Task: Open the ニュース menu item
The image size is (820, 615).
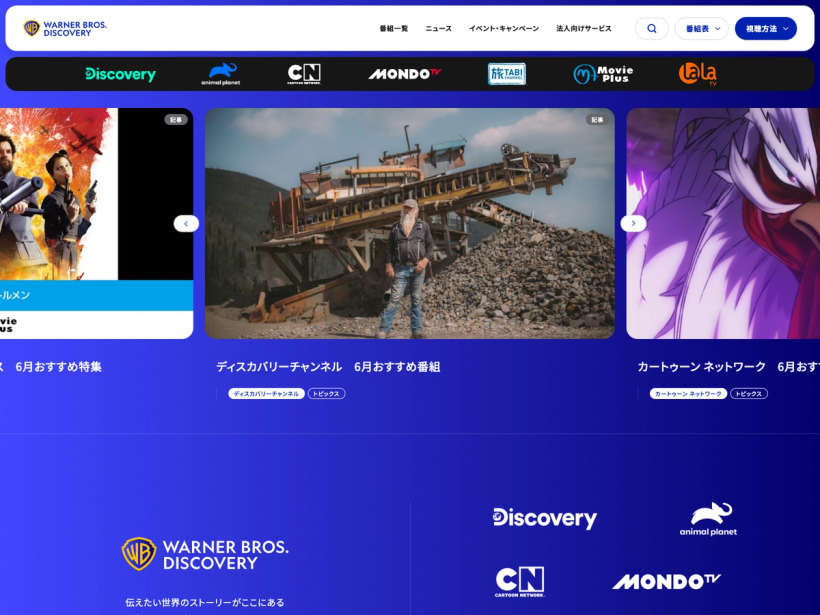Action: (x=438, y=28)
